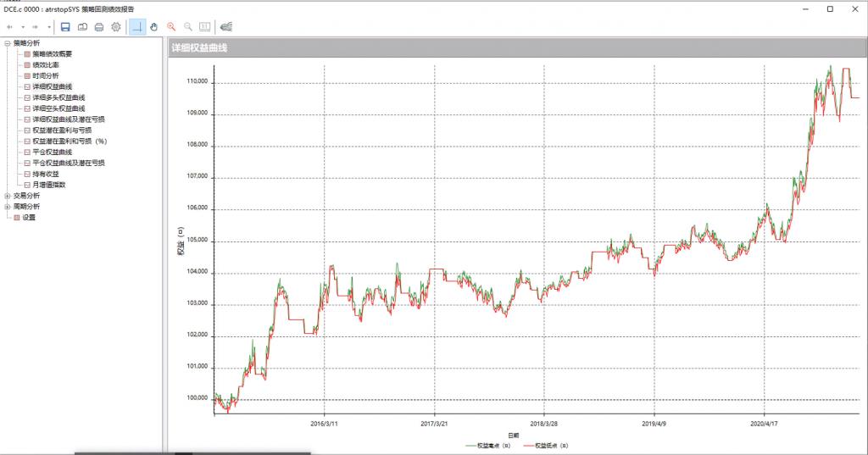Minimize the report window
The height and width of the screenshot is (455, 868).
pyautogui.click(x=805, y=8)
